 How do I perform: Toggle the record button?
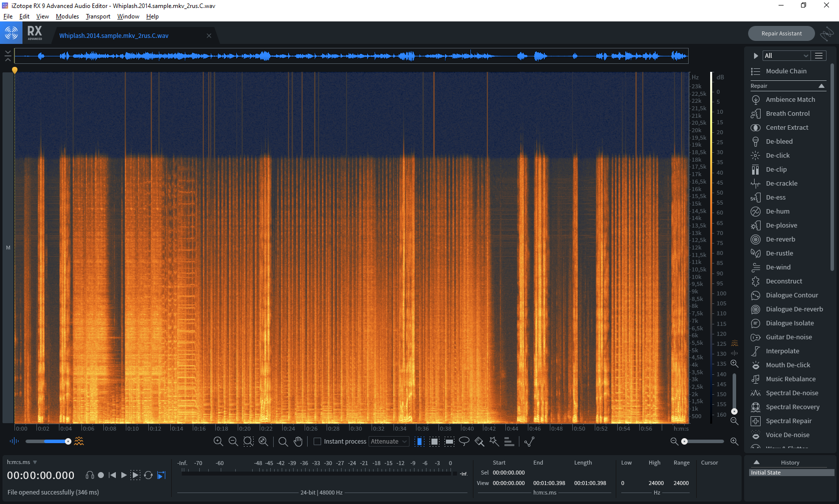pos(101,475)
